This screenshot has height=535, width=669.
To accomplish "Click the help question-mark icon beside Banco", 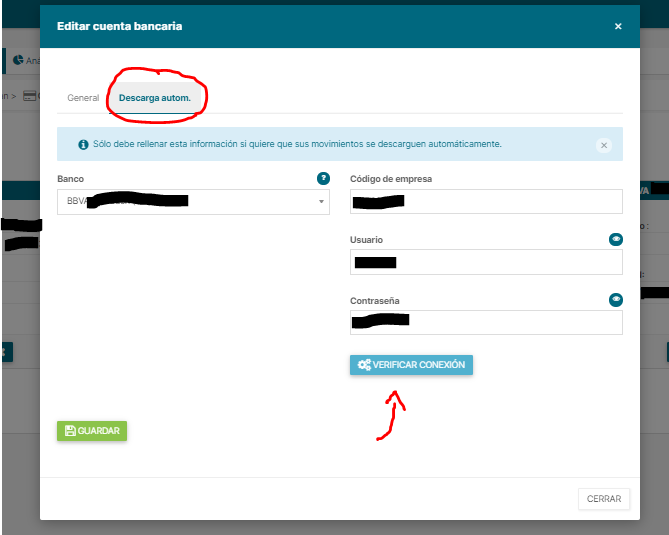I will click(323, 178).
